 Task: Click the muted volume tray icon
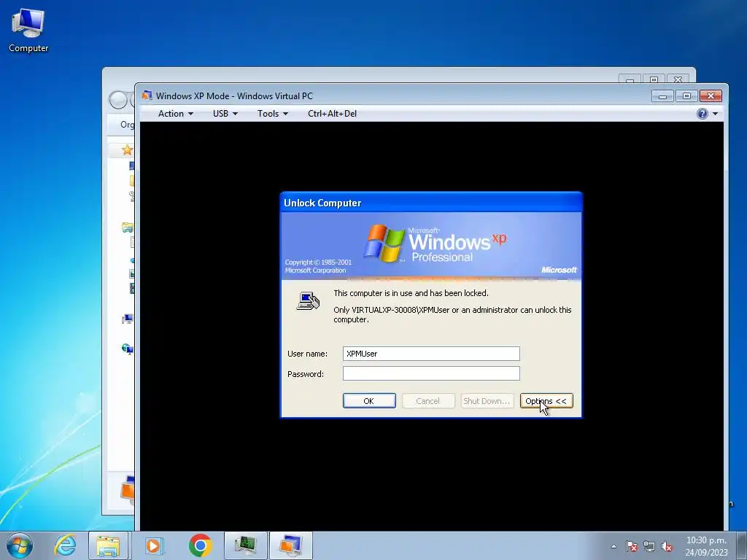667,546
